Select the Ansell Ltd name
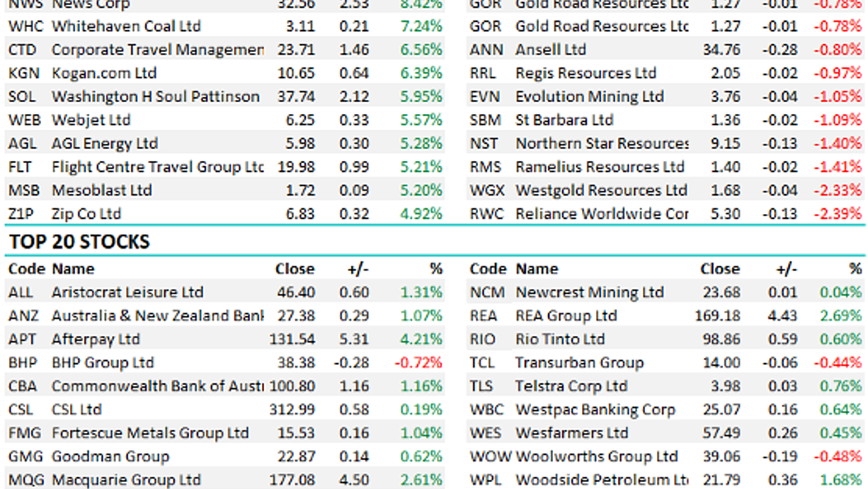This screenshot has height=489, width=868. tap(551, 50)
